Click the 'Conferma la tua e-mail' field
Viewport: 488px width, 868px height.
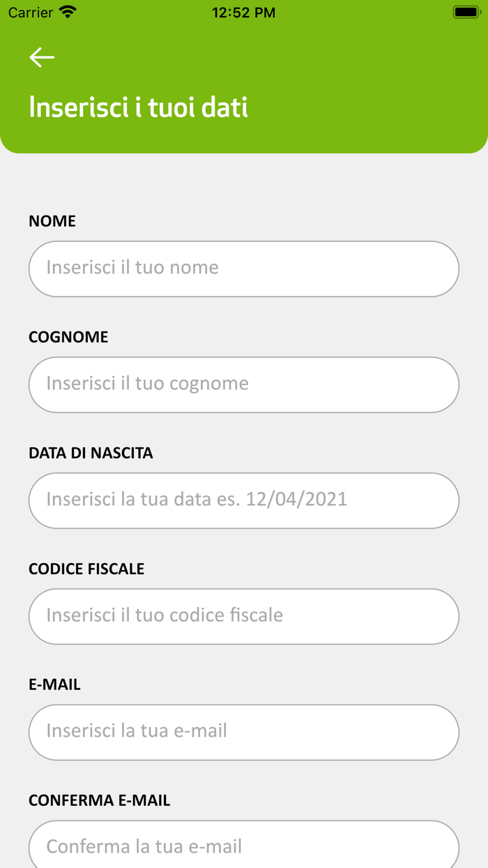243,846
